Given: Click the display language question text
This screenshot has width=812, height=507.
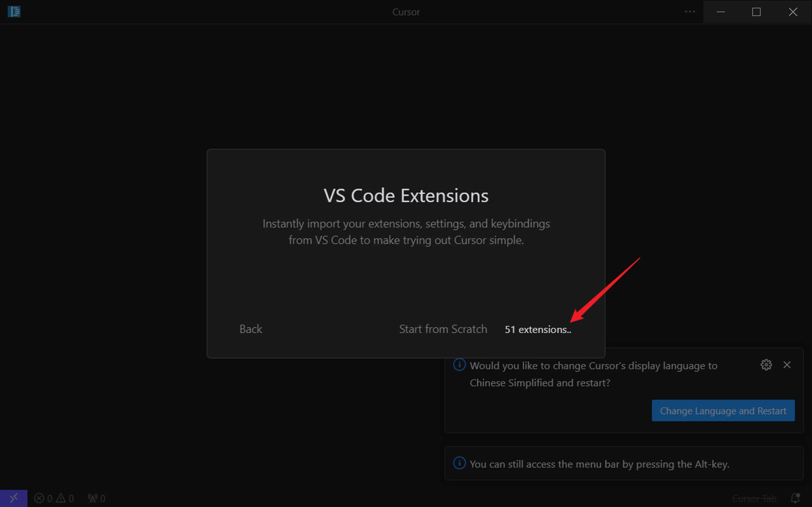Looking at the screenshot, I should [x=593, y=374].
